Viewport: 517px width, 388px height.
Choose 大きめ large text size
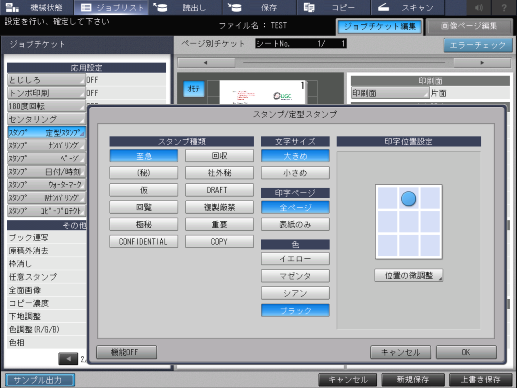pyautogui.click(x=295, y=156)
